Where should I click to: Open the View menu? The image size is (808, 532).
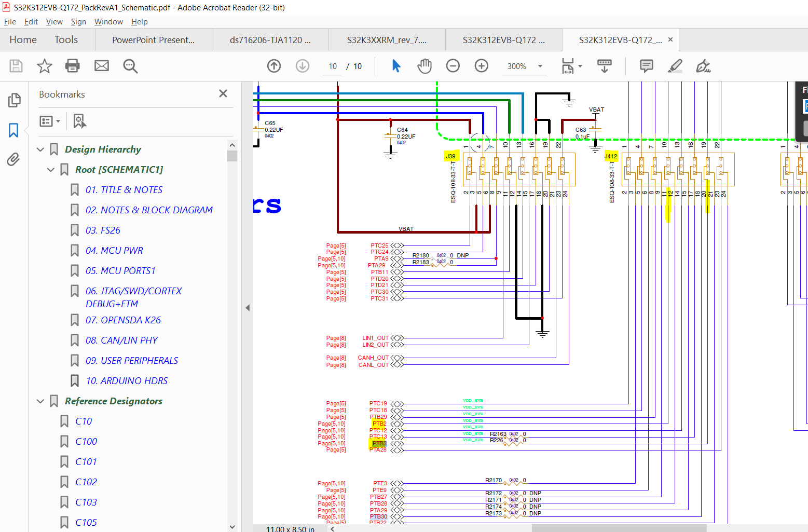point(54,22)
